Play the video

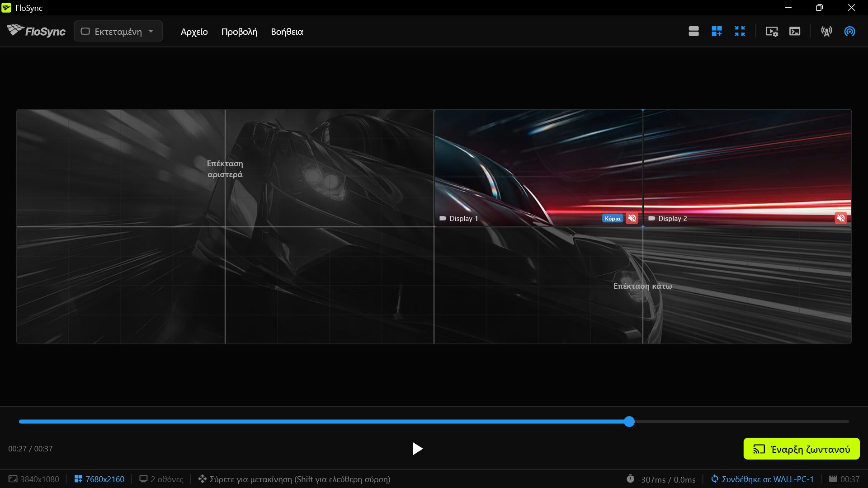tap(417, 449)
